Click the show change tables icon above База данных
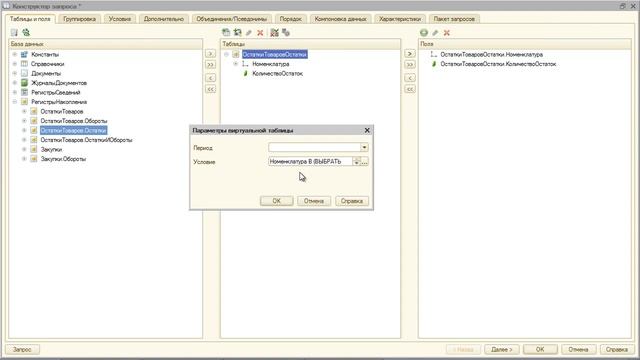The width and height of the screenshot is (640, 360). point(14,32)
